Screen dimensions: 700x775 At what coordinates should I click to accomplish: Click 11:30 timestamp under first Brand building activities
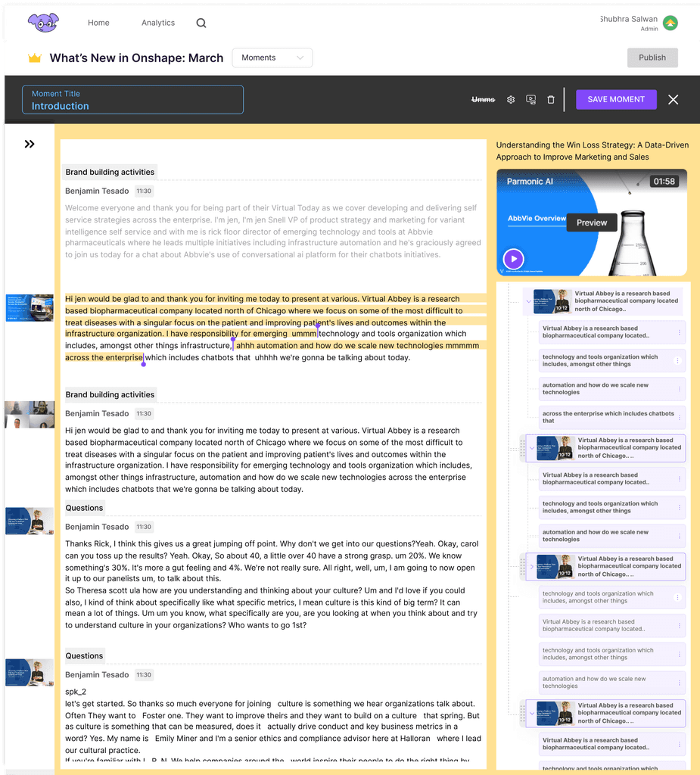[144, 191]
